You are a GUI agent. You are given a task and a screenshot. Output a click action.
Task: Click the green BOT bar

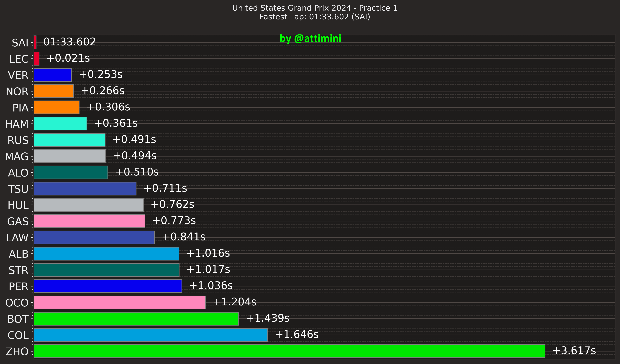(x=136, y=319)
